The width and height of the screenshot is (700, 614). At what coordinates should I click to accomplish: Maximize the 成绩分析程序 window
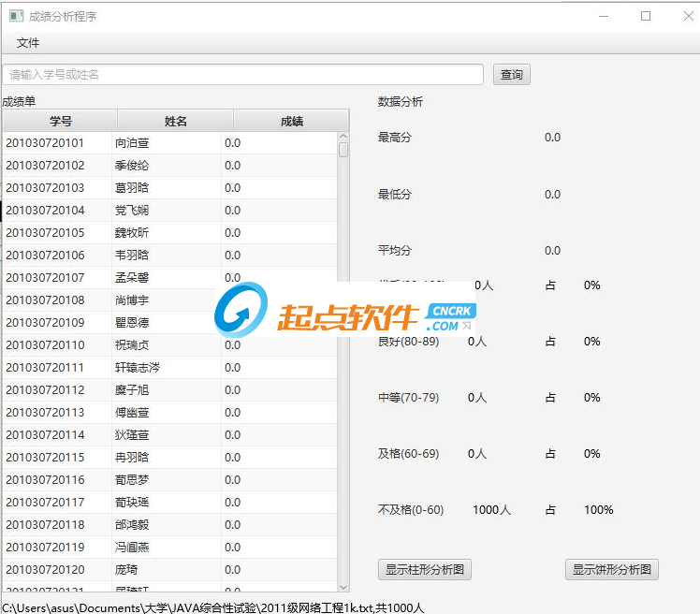click(646, 16)
